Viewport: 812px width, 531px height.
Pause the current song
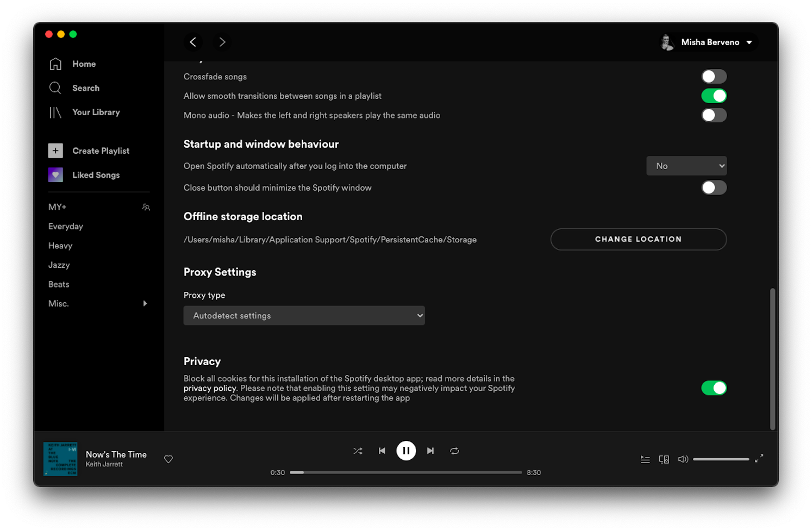coord(406,451)
